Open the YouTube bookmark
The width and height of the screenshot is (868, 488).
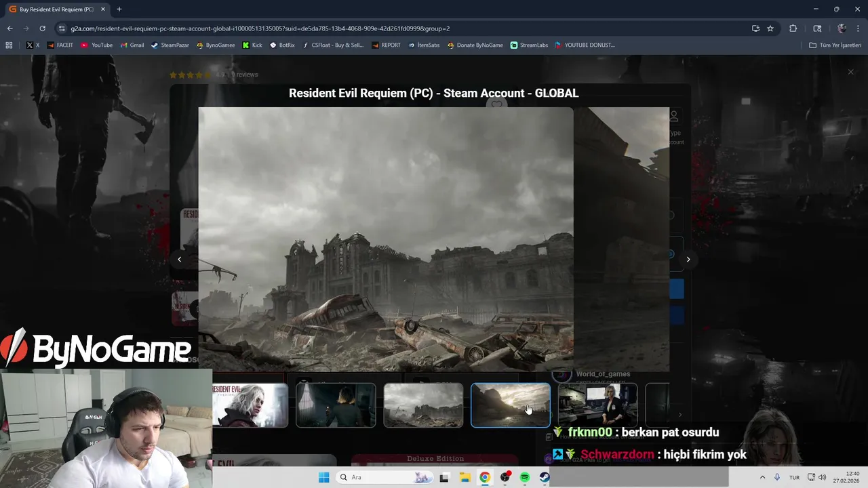[97, 45]
